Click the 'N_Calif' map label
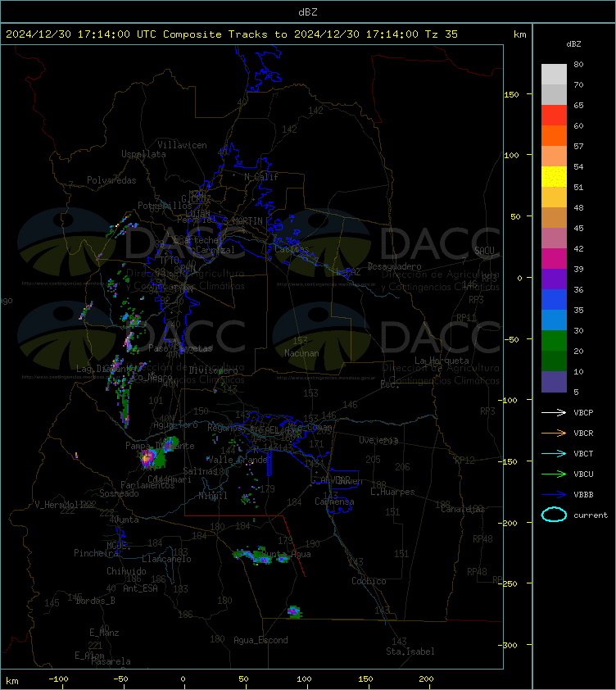 click(261, 177)
